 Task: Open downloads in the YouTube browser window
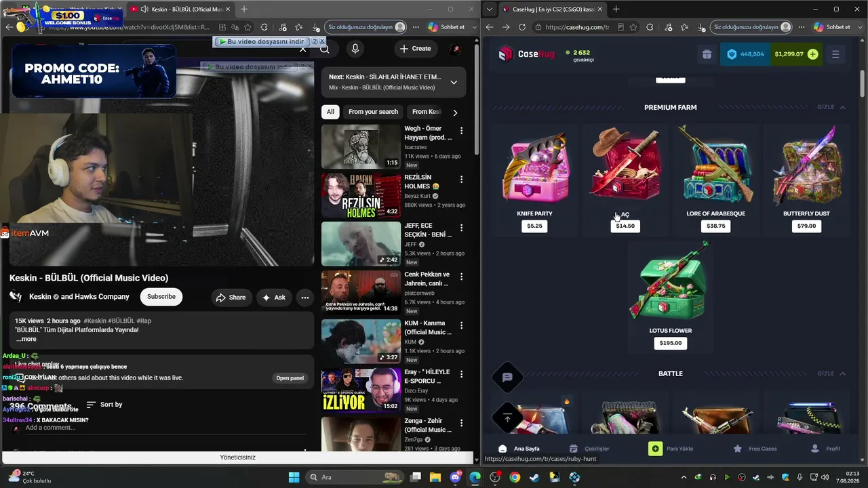[316, 27]
